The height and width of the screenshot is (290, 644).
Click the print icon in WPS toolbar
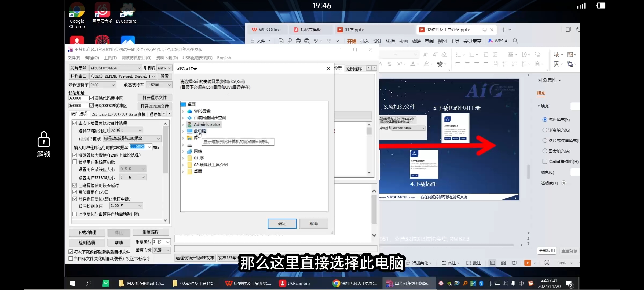click(x=298, y=41)
